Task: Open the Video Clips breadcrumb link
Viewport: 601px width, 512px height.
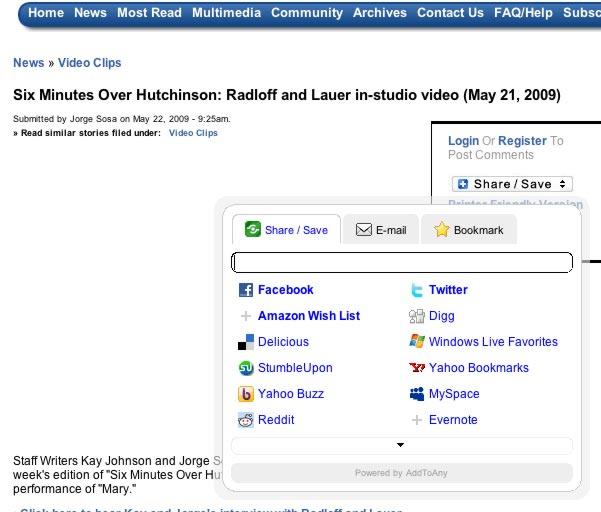Action: pyautogui.click(x=89, y=63)
